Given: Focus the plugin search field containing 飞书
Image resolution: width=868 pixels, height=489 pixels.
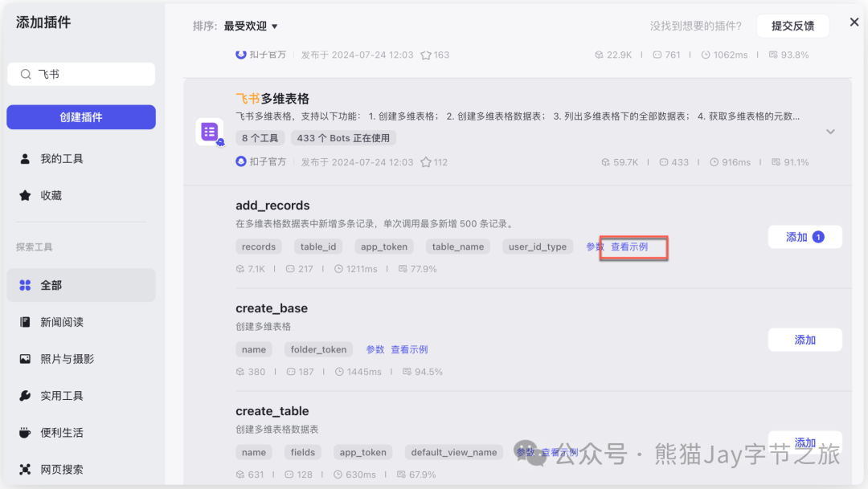Looking at the screenshot, I should pyautogui.click(x=81, y=74).
